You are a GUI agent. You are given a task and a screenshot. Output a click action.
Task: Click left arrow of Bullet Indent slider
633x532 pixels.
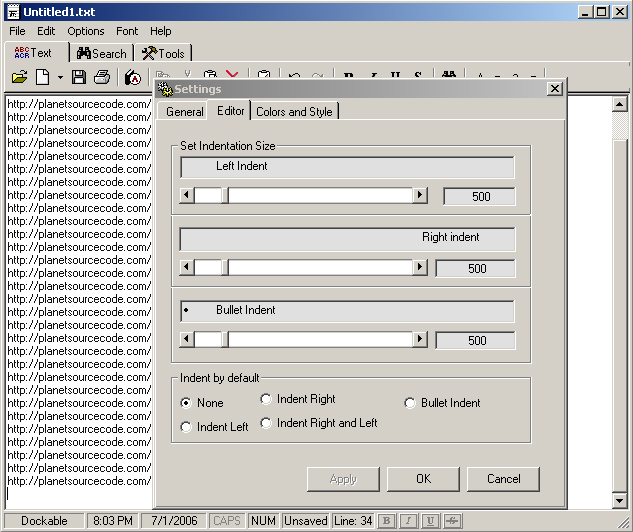pyautogui.click(x=186, y=340)
